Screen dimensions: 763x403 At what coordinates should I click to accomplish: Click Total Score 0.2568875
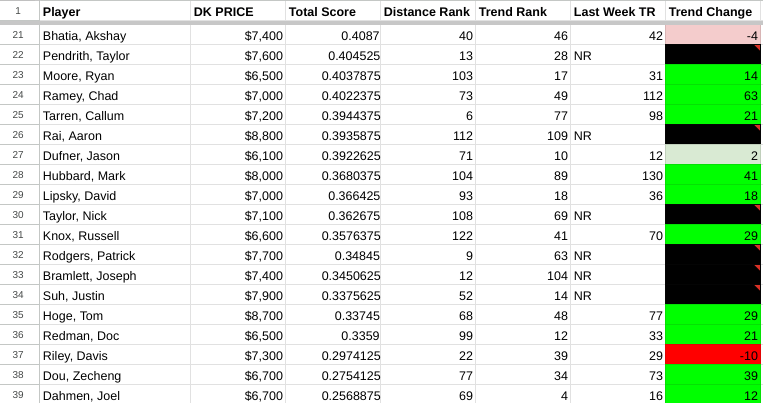[x=332, y=395]
